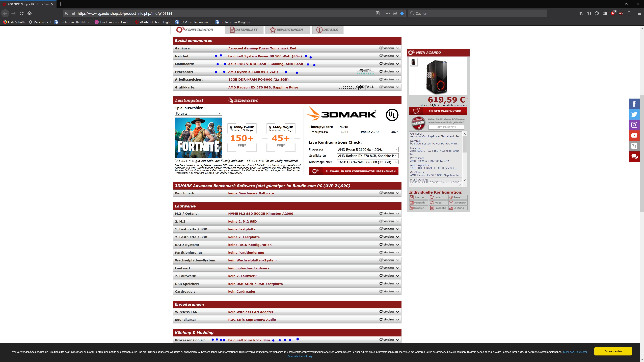The height and width of the screenshot is (362, 644).
Task: Open the YouTube sidebar icon
Action: pyautogui.click(x=634, y=135)
